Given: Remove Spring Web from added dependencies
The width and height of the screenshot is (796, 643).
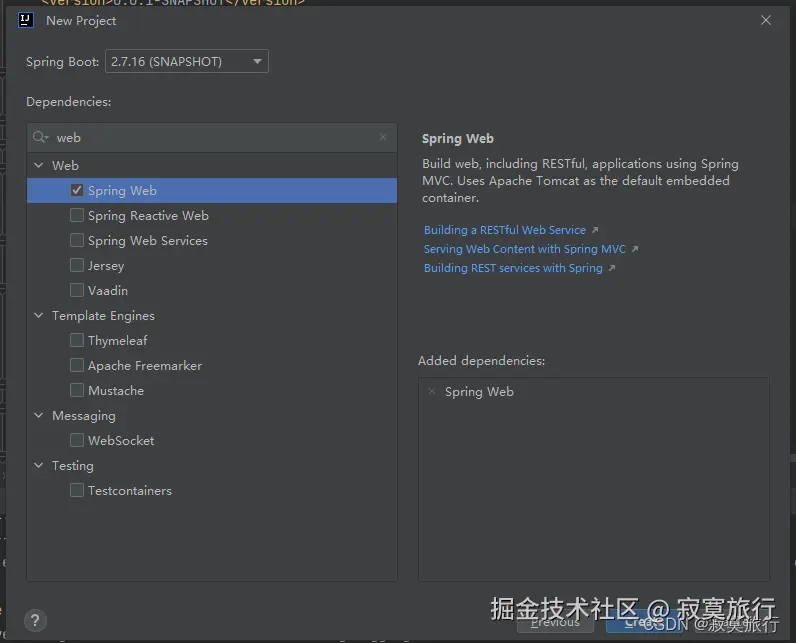Looking at the screenshot, I should tap(432, 391).
